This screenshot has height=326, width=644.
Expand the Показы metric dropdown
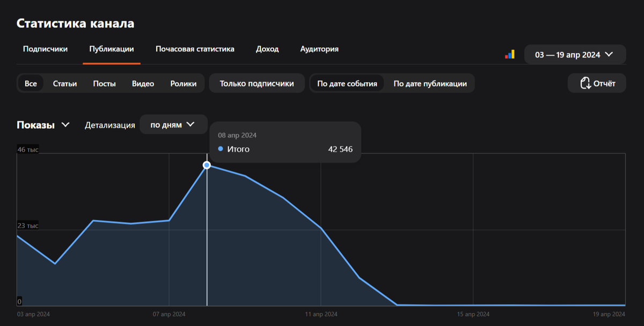pyautogui.click(x=43, y=125)
